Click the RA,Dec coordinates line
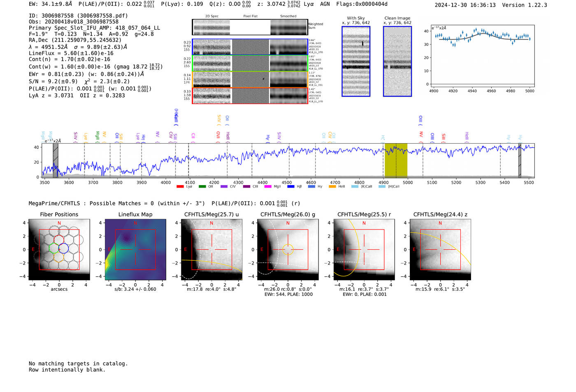Image resolution: width=576 pixels, height=392 pixels. click(75, 40)
